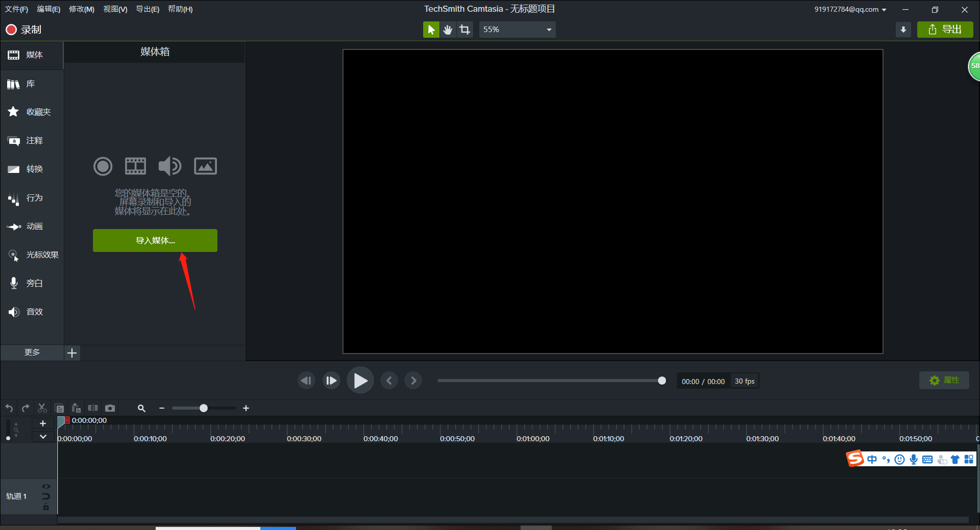Click the 30 fps frame rate display
The image size is (980, 530).
tap(745, 381)
